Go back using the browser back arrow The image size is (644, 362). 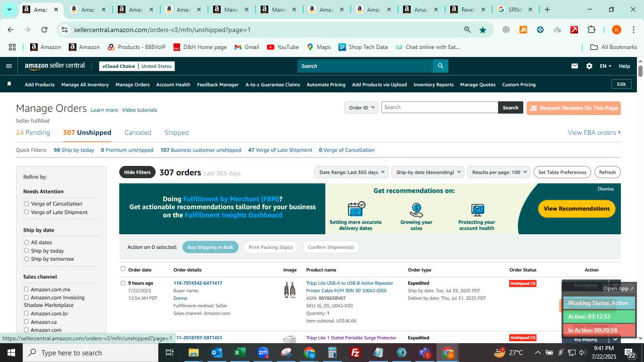pyautogui.click(x=10, y=30)
